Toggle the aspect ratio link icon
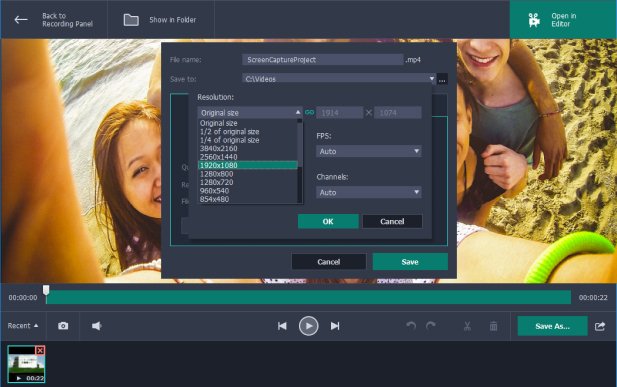The height and width of the screenshot is (387, 617). click(310, 113)
